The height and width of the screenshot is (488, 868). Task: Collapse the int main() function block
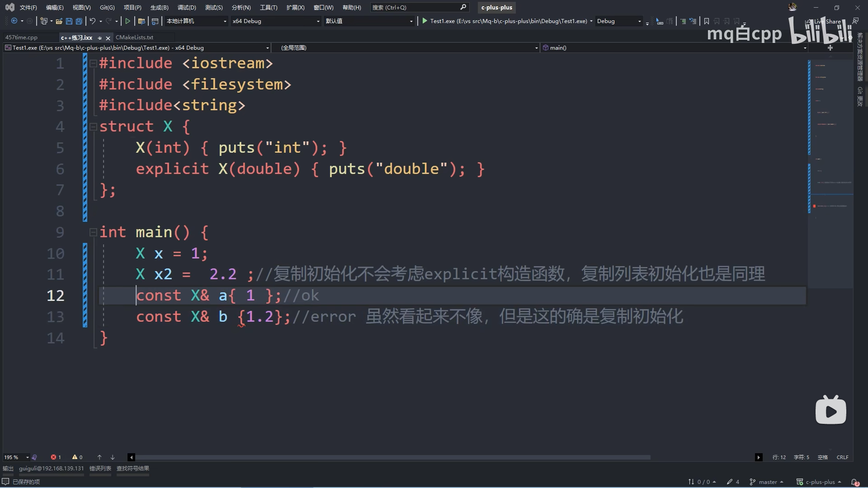coord(93,232)
